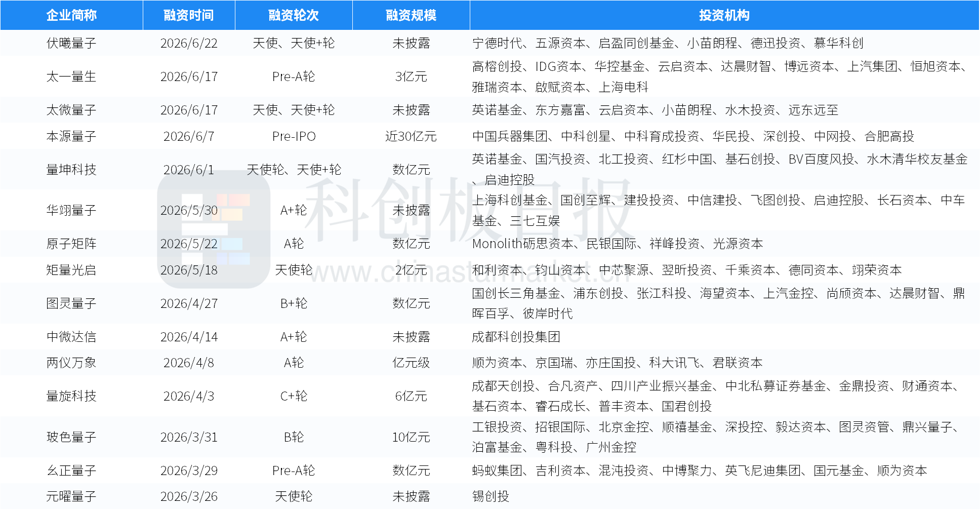
Task: Select the 图灵量子 company cell
Action: [x=71, y=303]
